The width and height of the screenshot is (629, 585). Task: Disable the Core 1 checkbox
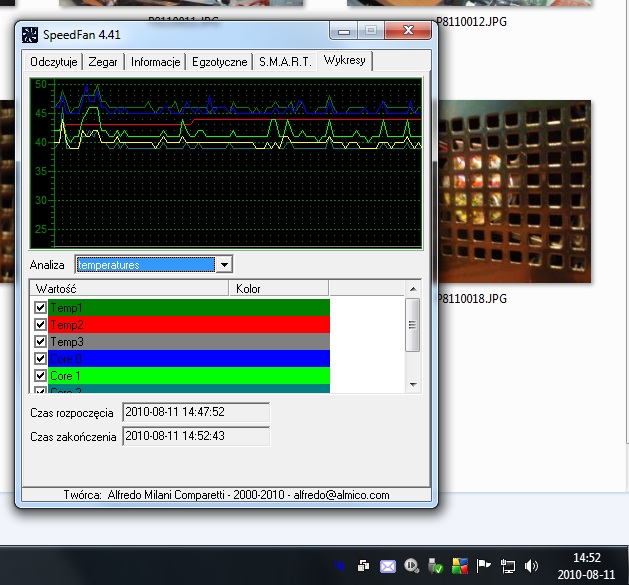click(x=40, y=376)
